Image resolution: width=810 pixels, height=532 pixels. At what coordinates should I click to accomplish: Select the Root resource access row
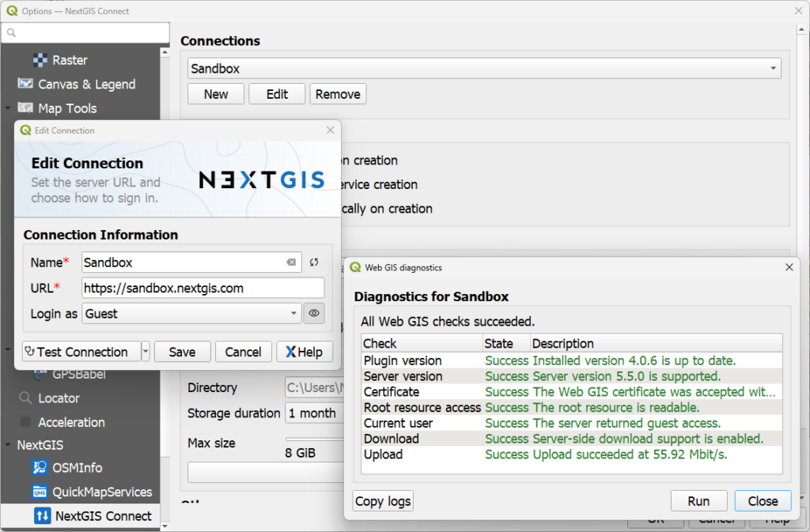coord(572,408)
